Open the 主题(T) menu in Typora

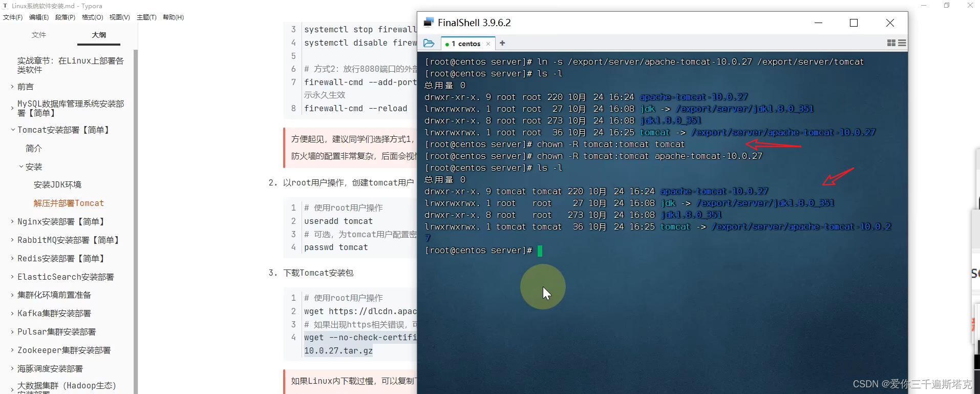click(146, 17)
